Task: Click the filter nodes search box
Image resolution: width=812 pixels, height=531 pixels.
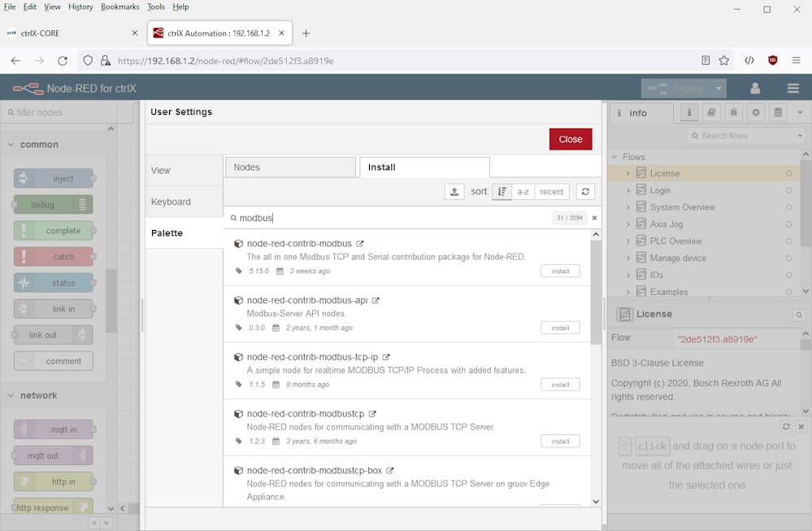Action: click(59, 112)
